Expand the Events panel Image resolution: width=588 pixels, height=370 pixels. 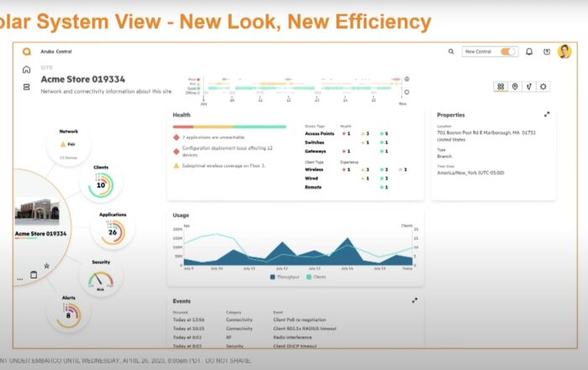pos(415,300)
